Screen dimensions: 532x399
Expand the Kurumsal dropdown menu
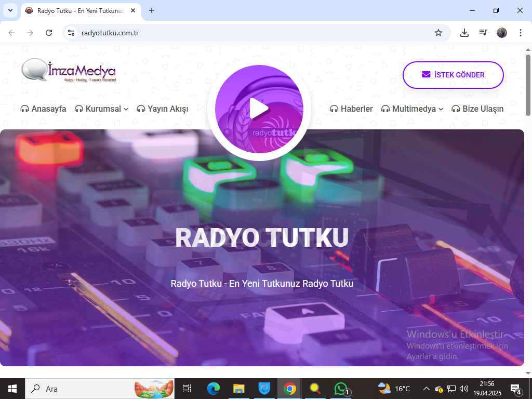tap(101, 109)
